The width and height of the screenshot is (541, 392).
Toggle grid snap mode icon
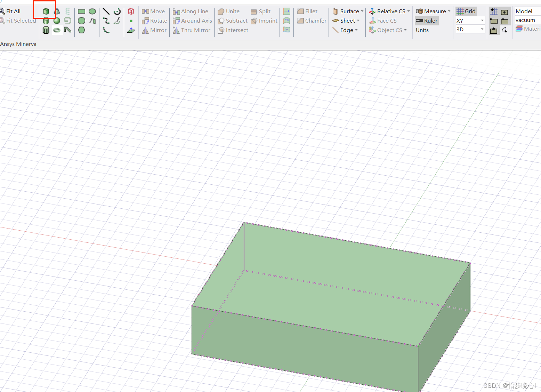click(494, 11)
